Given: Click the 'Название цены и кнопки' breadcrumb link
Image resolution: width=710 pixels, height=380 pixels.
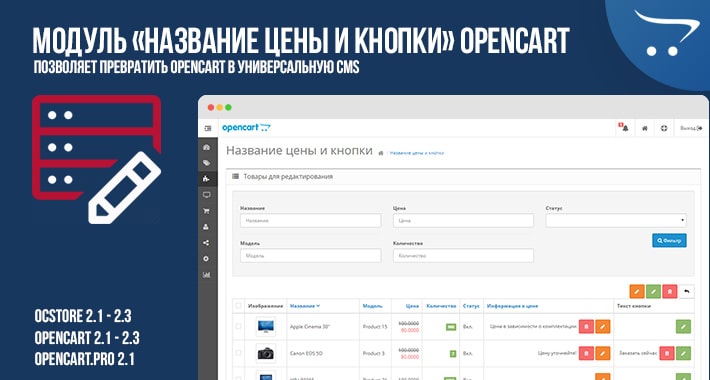Looking at the screenshot, I should [417, 153].
